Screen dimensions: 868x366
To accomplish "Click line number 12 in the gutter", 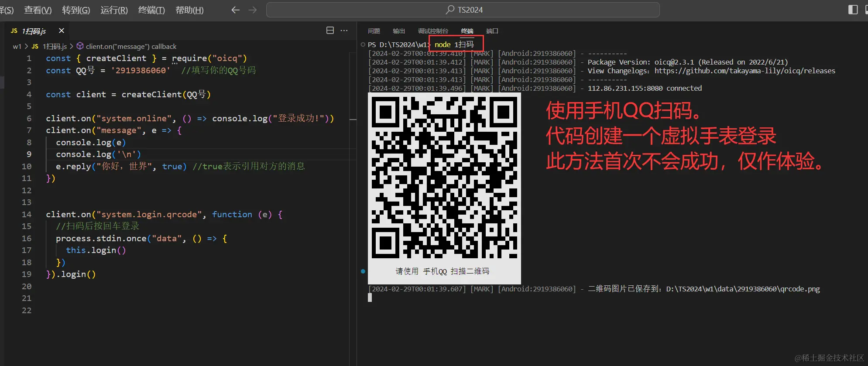I will tap(27, 190).
